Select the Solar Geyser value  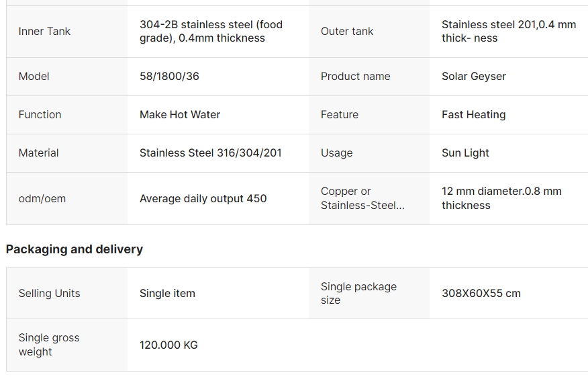(474, 76)
